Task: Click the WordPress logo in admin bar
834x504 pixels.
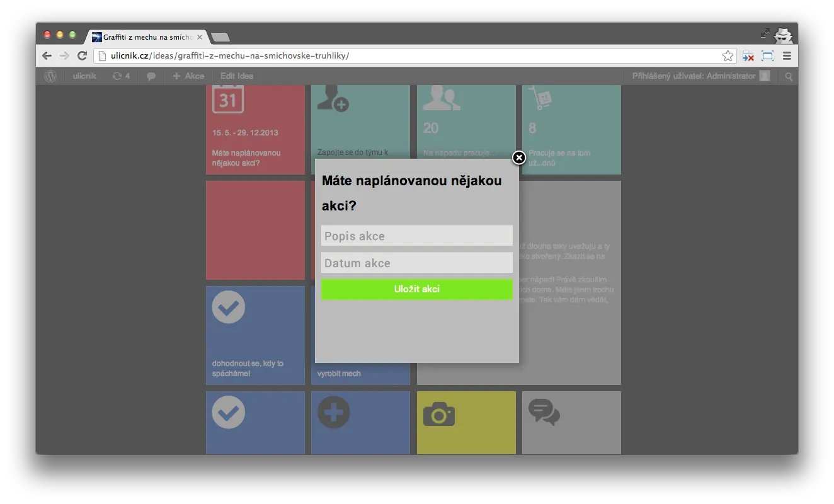Action: tap(50, 76)
